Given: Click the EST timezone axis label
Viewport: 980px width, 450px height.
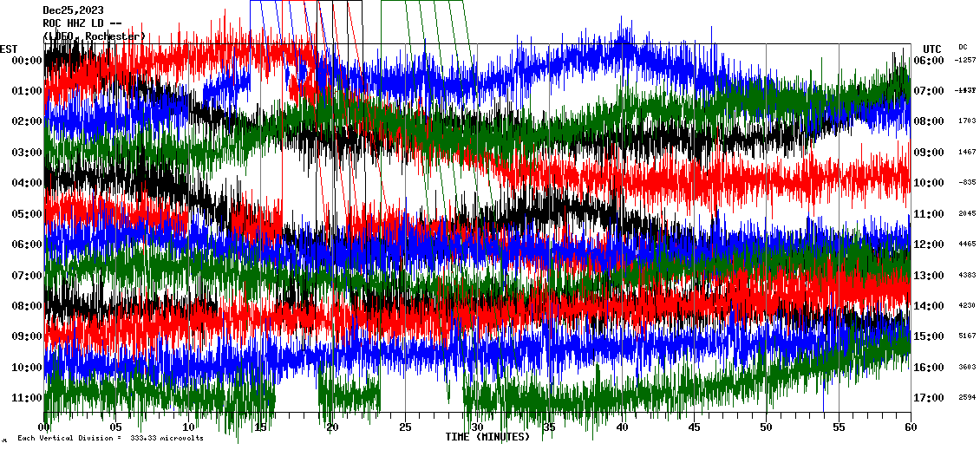Looking at the screenshot, I should pos(9,49).
